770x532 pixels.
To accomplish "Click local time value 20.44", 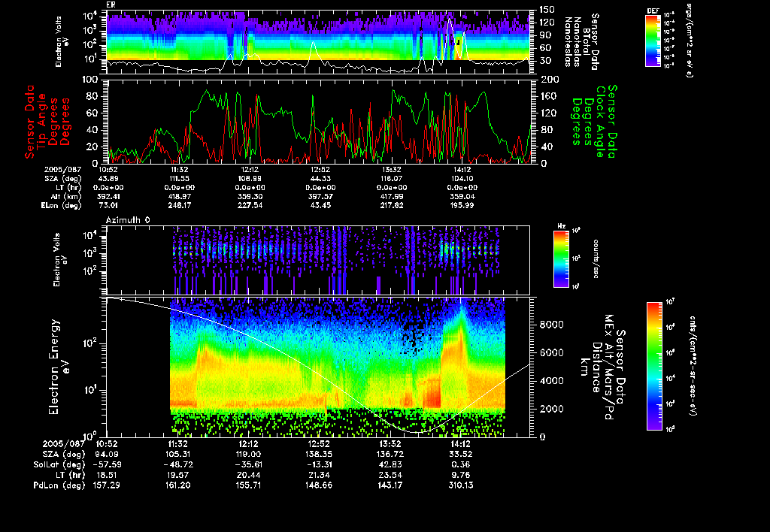I will (x=248, y=475).
